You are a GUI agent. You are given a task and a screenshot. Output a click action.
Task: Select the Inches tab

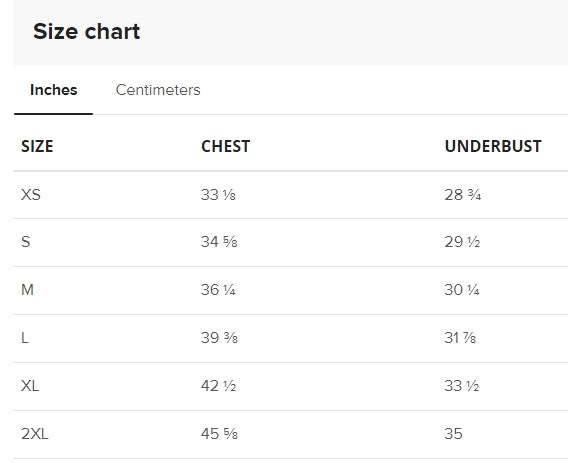[x=54, y=90]
